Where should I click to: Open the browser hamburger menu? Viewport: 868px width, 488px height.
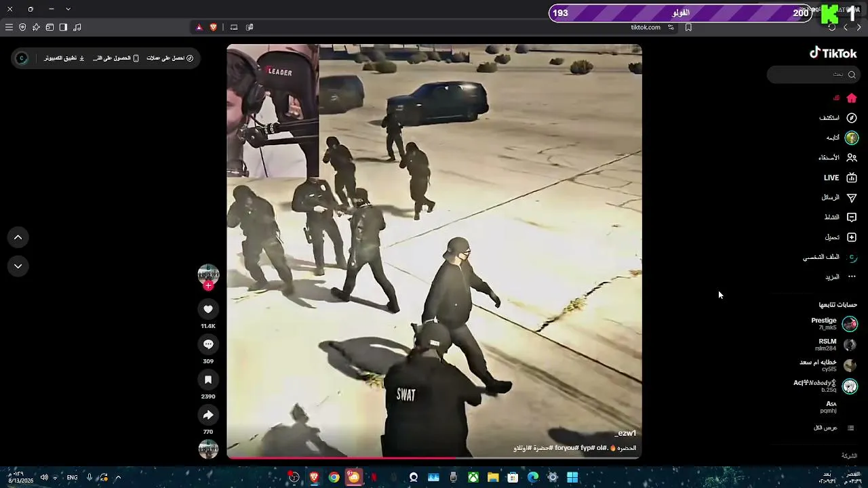(x=9, y=27)
